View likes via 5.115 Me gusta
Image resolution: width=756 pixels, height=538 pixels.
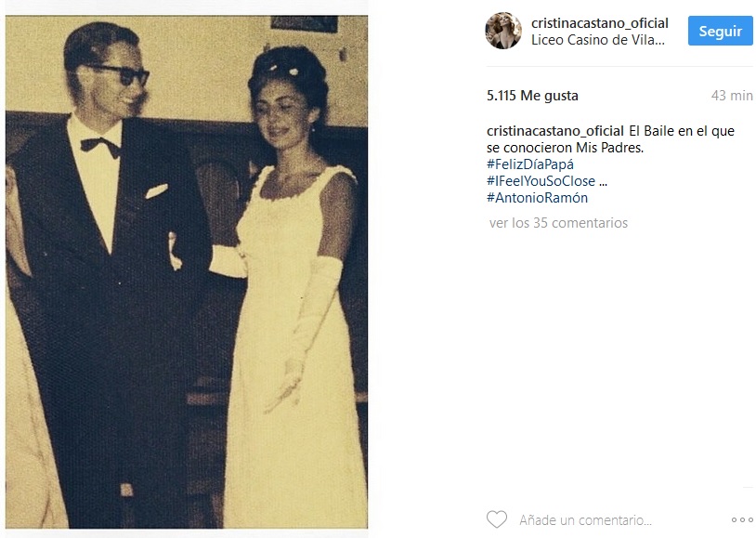532,96
